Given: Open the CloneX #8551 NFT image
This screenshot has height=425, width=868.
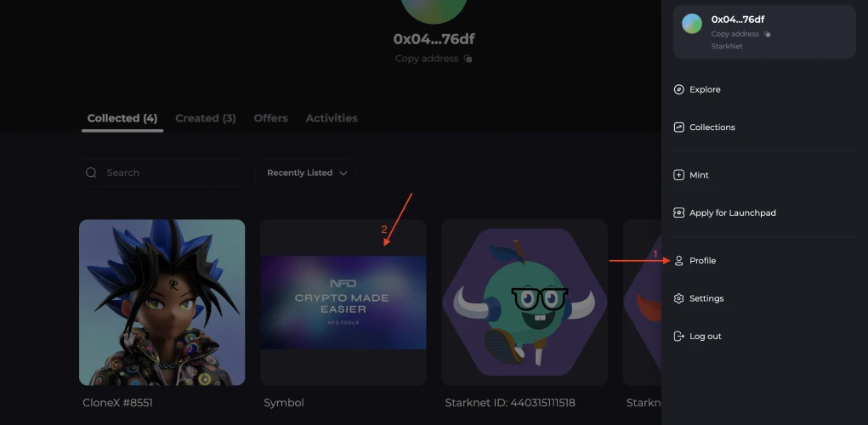Looking at the screenshot, I should click(162, 302).
